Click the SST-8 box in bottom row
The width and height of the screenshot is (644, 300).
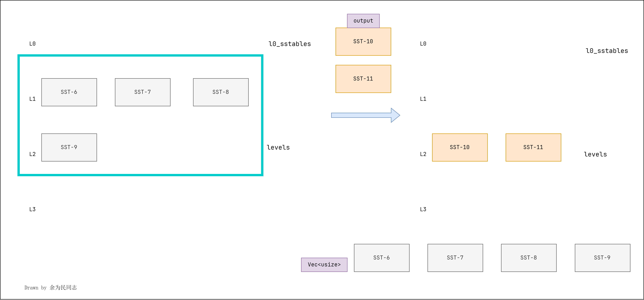[x=529, y=258]
